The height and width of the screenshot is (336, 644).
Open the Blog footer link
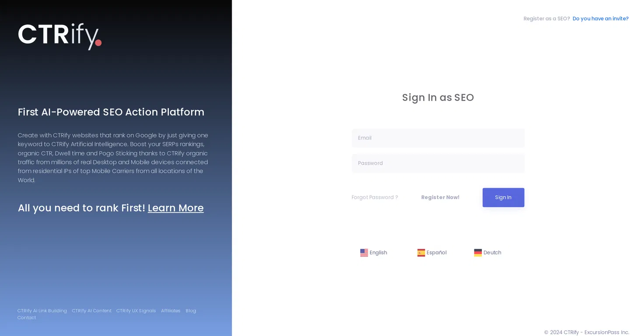tap(191, 311)
